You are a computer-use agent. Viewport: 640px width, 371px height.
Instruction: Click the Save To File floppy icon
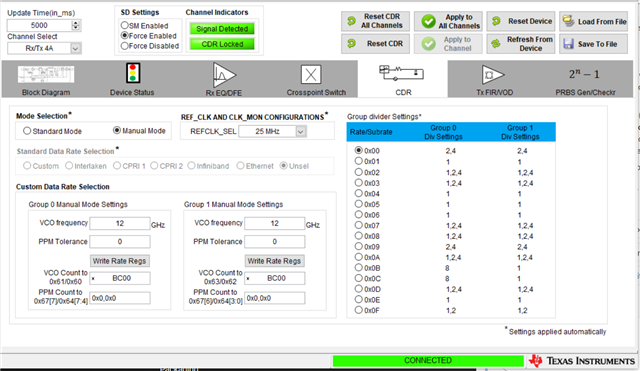568,44
